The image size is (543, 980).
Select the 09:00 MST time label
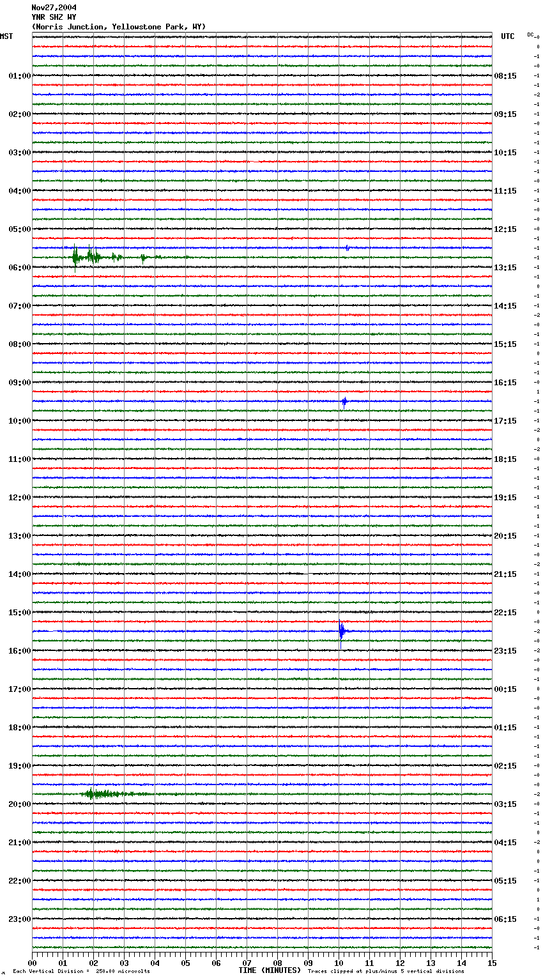tap(20, 383)
